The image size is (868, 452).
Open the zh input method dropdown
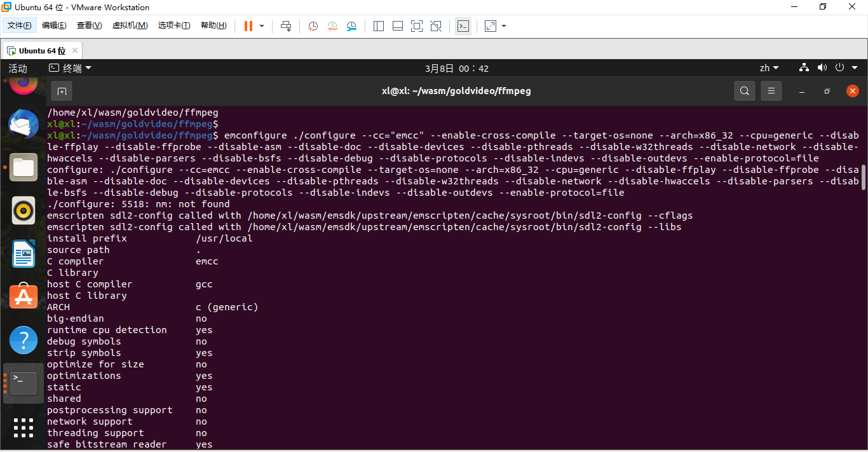point(769,68)
